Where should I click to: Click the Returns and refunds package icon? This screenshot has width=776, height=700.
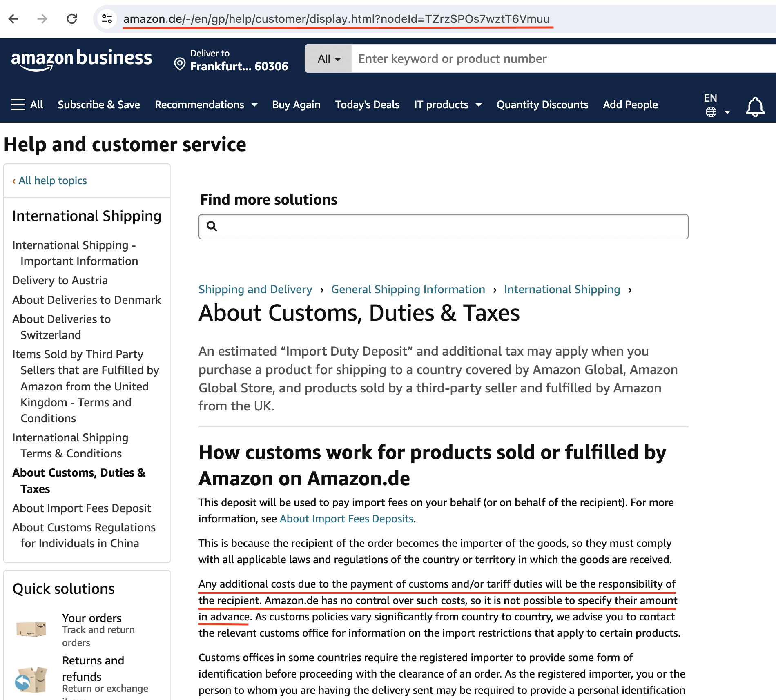pos(31,680)
